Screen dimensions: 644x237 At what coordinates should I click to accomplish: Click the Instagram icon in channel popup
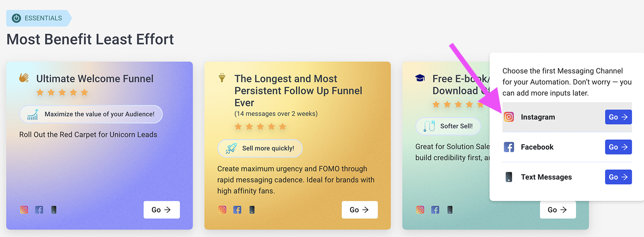pos(509,117)
